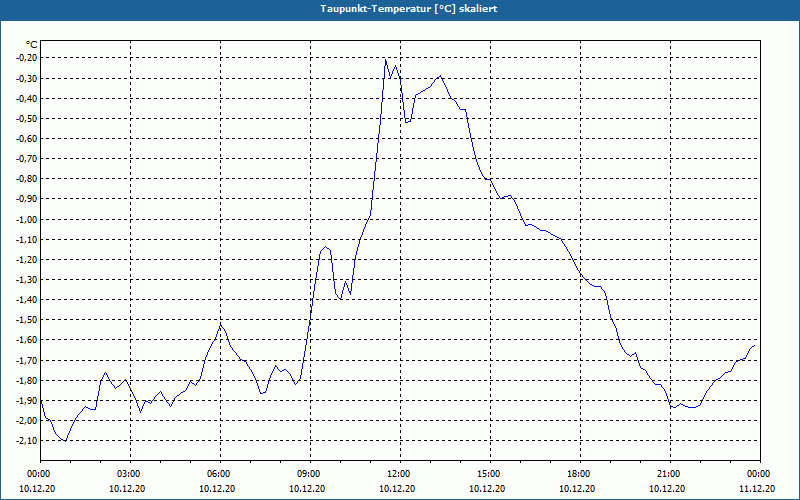Click the 'Taupunkt-Temperatur [°C] skaliert' chart title

point(409,9)
